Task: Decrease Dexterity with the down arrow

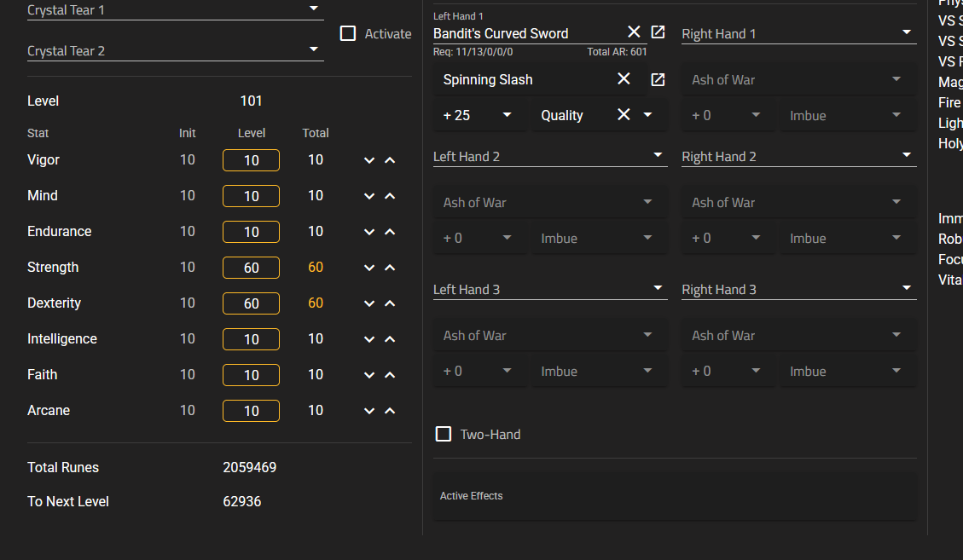Action: coord(369,303)
